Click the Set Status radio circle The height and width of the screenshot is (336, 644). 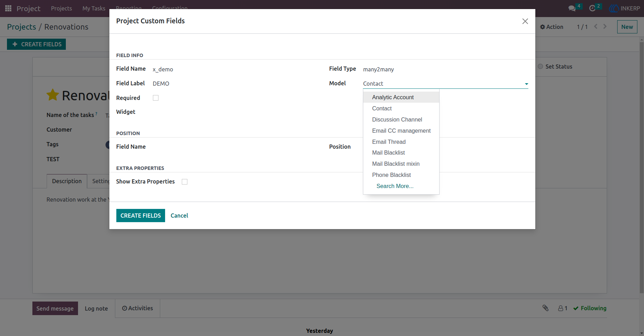(540, 67)
